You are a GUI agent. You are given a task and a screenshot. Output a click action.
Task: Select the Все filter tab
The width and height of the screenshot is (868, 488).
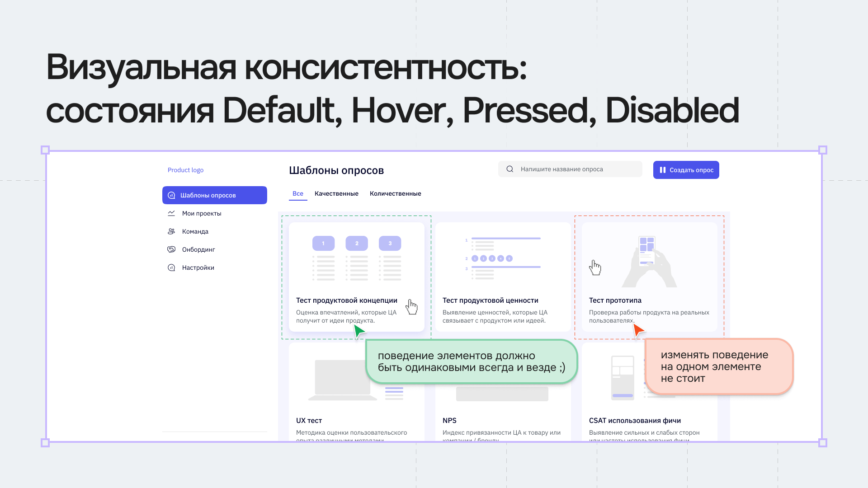[297, 193]
